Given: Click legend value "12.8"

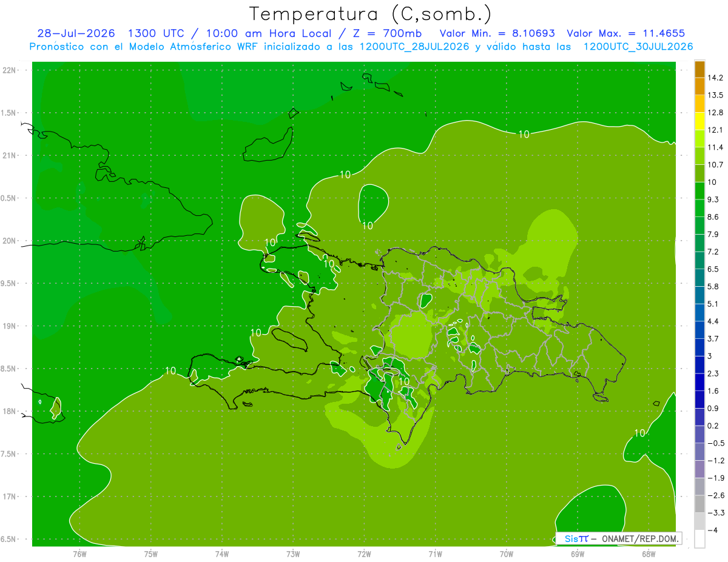Looking at the screenshot, I should tap(716, 112).
